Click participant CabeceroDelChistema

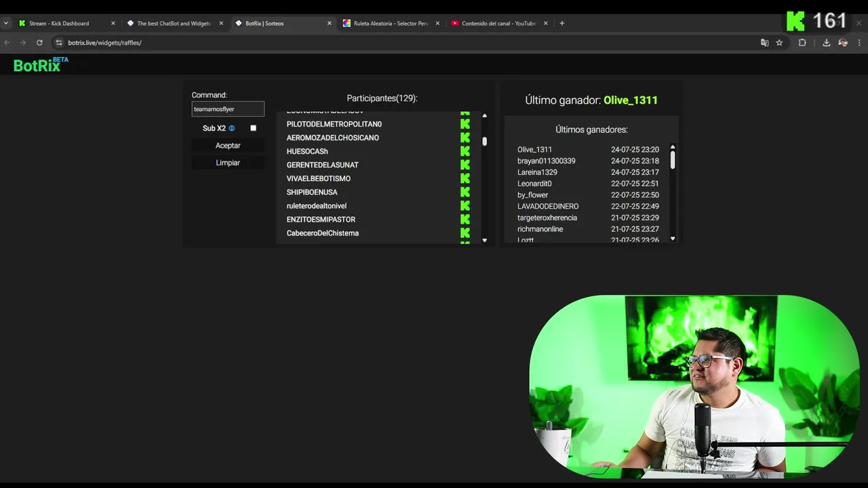(323, 232)
